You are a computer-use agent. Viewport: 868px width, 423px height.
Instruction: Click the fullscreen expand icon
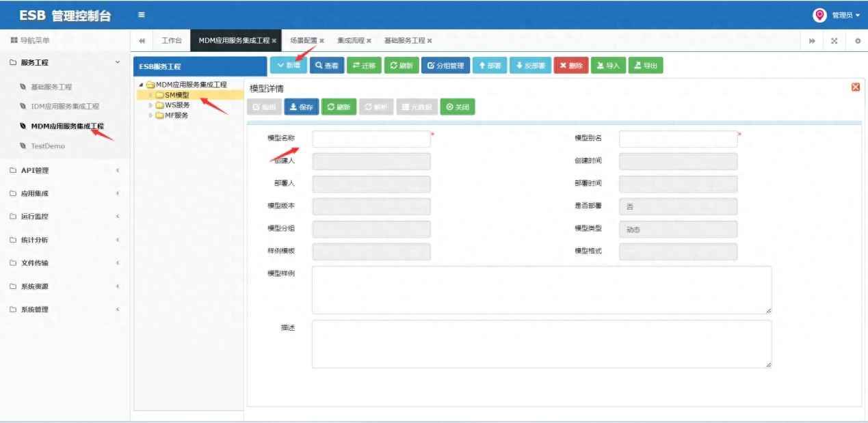(834, 41)
